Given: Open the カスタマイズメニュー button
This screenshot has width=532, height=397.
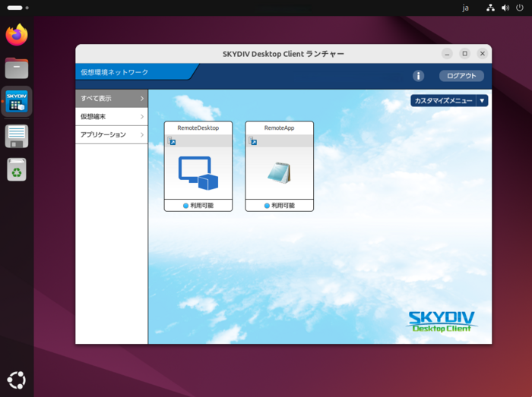Looking at the screenshot, I should pyautogui.click(x=443, y=101).
